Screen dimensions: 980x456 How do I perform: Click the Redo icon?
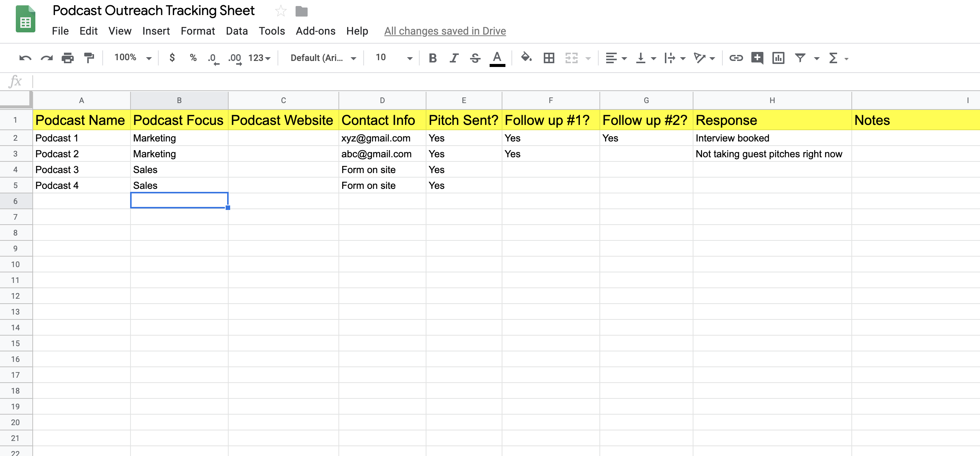coord(46,58)
